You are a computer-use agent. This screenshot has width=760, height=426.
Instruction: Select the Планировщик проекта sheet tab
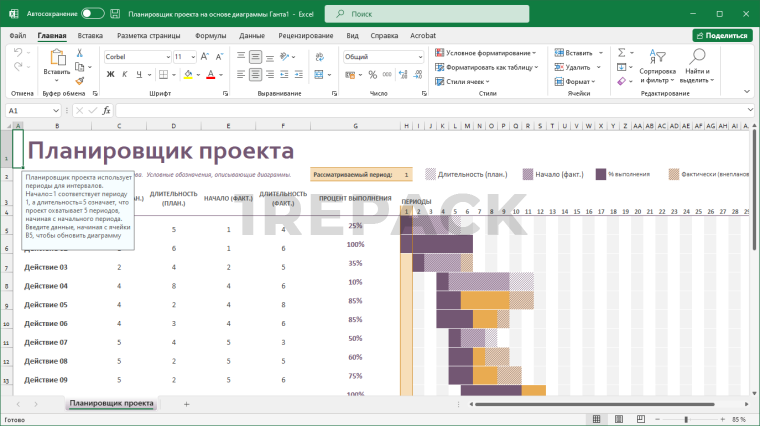(x=111, y=403)
